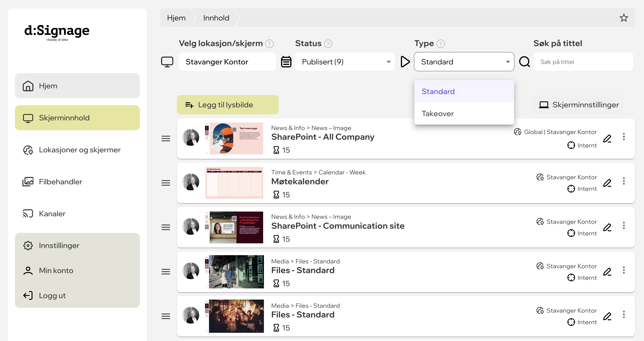This screenshot has width=644, height=341.
Task: Click the calendar list icon before Status dropdown
Action: (x=286, y=62)
